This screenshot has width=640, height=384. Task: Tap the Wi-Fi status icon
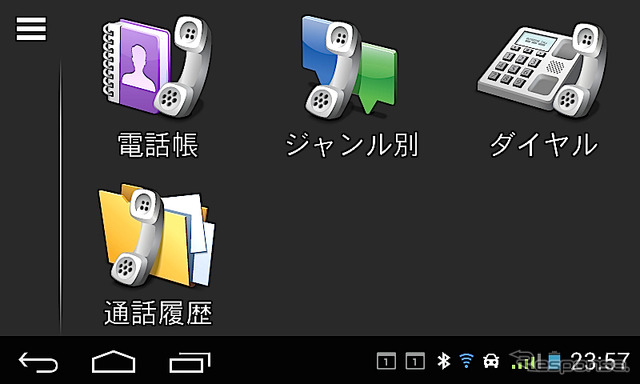pos(466,361)
